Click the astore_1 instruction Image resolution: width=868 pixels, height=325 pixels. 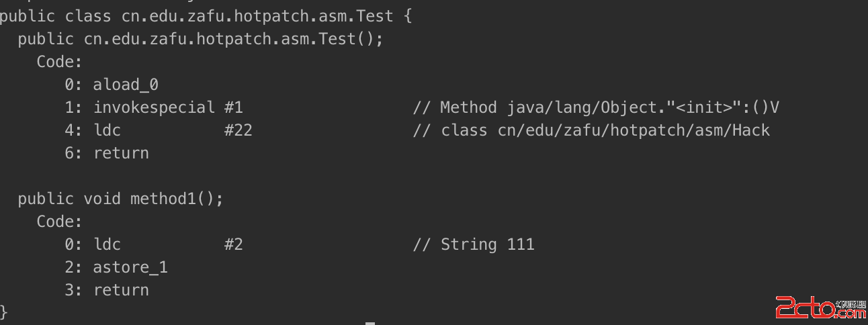pyautogui.click(x=130, y=267)
